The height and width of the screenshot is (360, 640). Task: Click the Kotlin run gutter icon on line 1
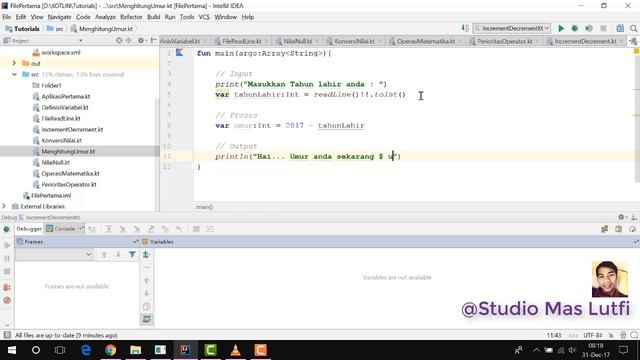[180, 52]
